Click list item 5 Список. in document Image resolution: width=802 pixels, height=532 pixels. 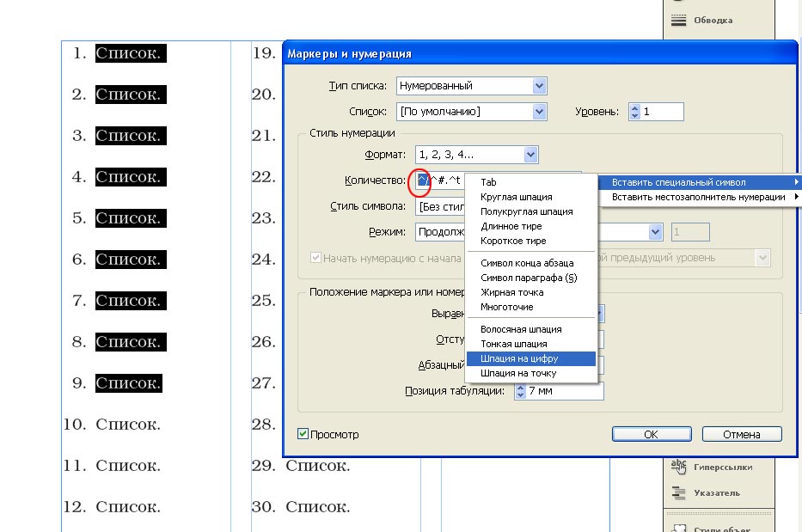(131, 218)
